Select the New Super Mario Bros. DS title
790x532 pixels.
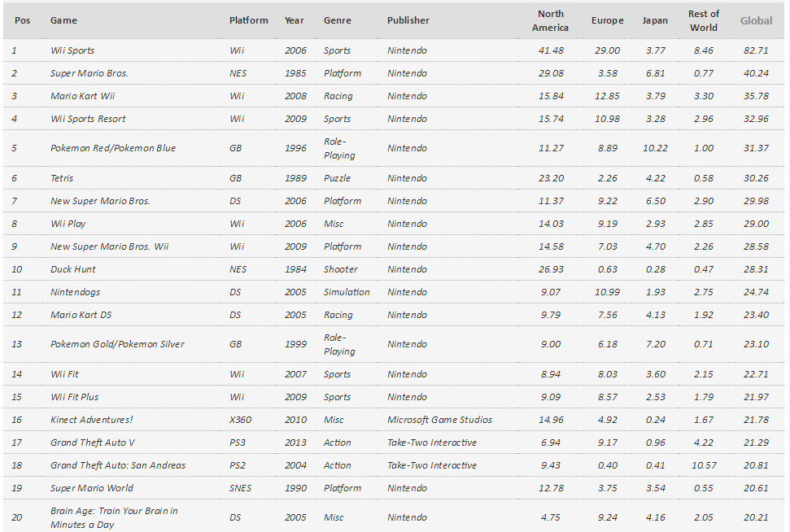pyautogui.click(x=100, y=201)
